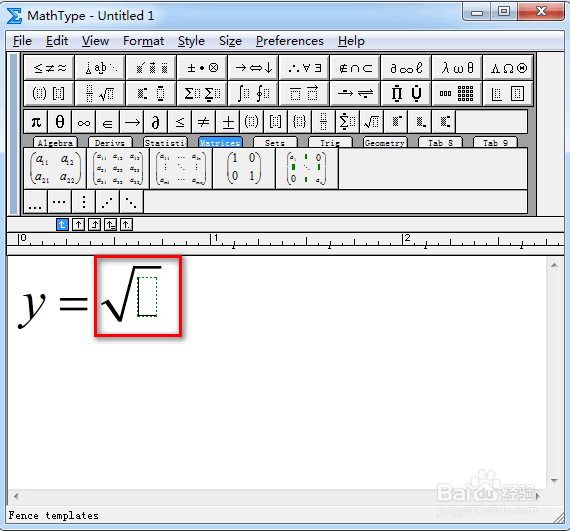Open the uppercase Greek letters palette
Image resolution: width=570 pixels, height=531 pixels.
(508, 68)
